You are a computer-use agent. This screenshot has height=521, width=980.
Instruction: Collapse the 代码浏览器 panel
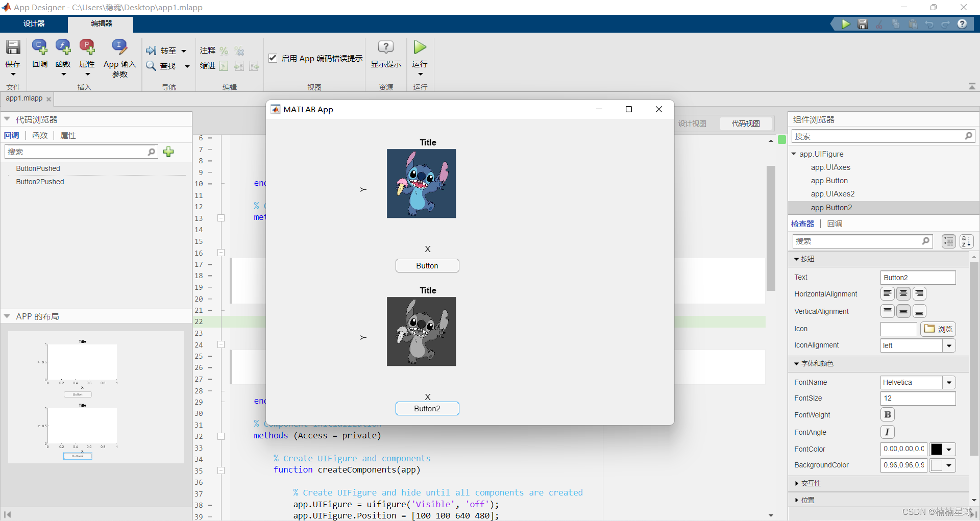(7, 119)
